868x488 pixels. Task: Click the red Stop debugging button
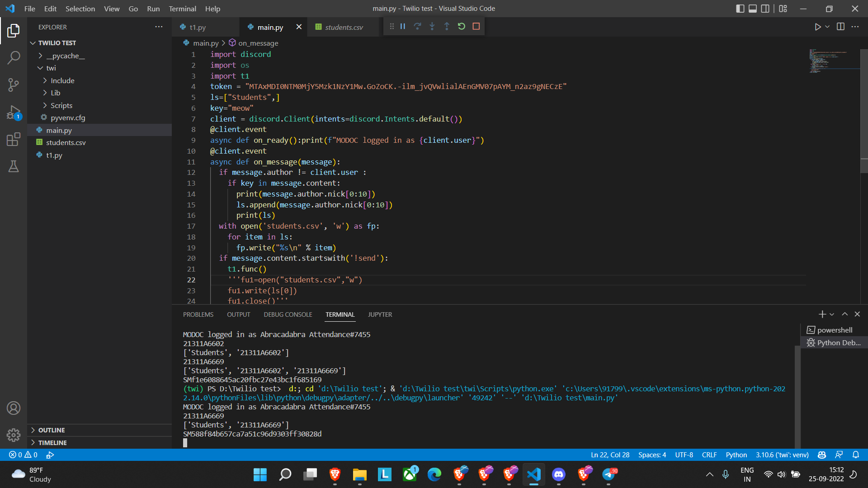click(476, 27)
